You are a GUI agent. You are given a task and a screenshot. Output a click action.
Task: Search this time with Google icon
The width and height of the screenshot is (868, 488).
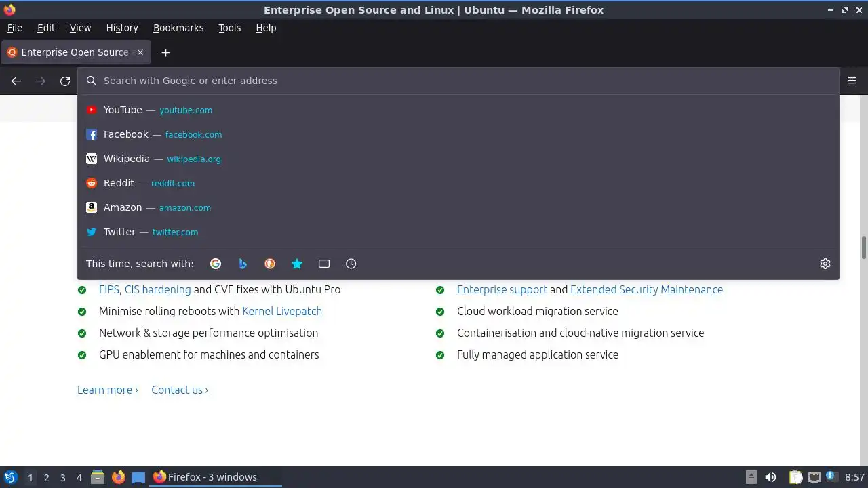click(216, 264)
